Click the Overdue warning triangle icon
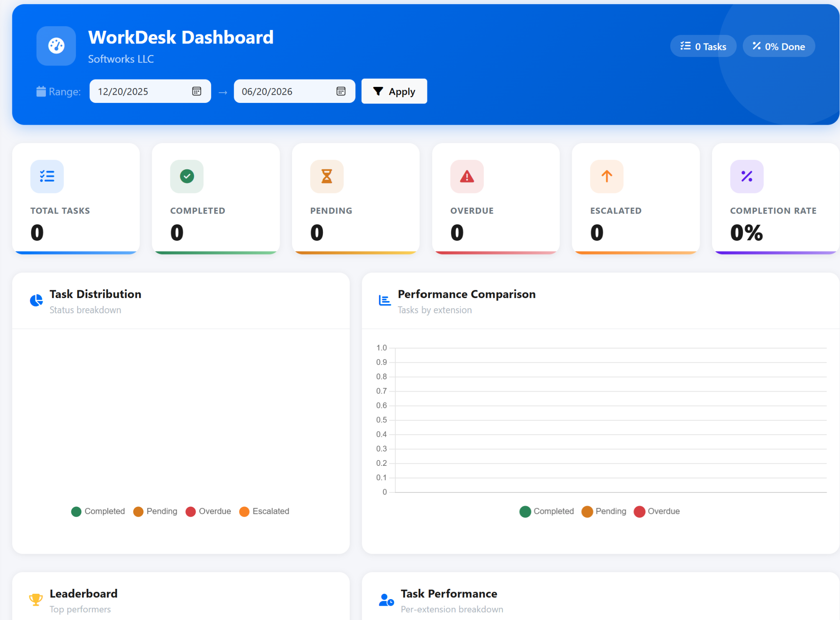The image size is (840, 620). (x=467, y=176)
